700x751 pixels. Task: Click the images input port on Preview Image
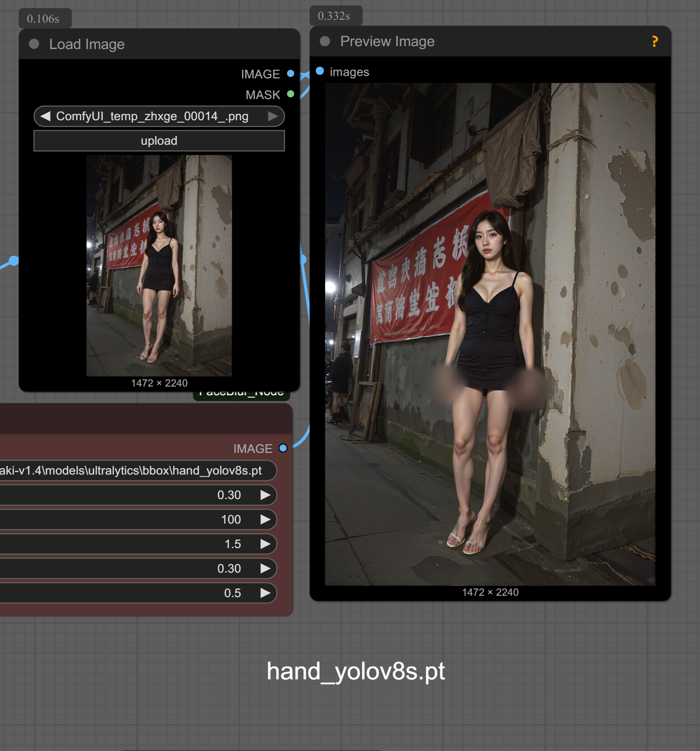(x=320, y=71)
